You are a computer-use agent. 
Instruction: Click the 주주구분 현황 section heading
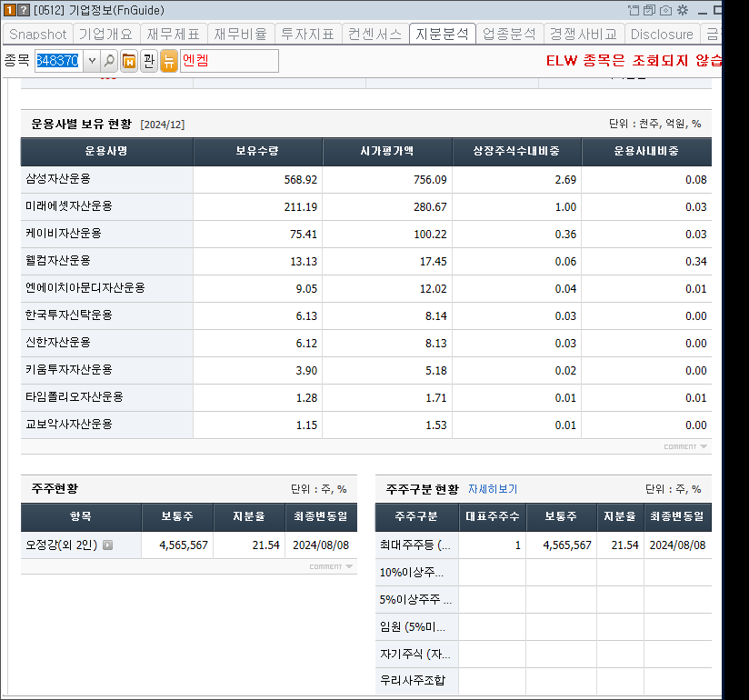point(423,489)
